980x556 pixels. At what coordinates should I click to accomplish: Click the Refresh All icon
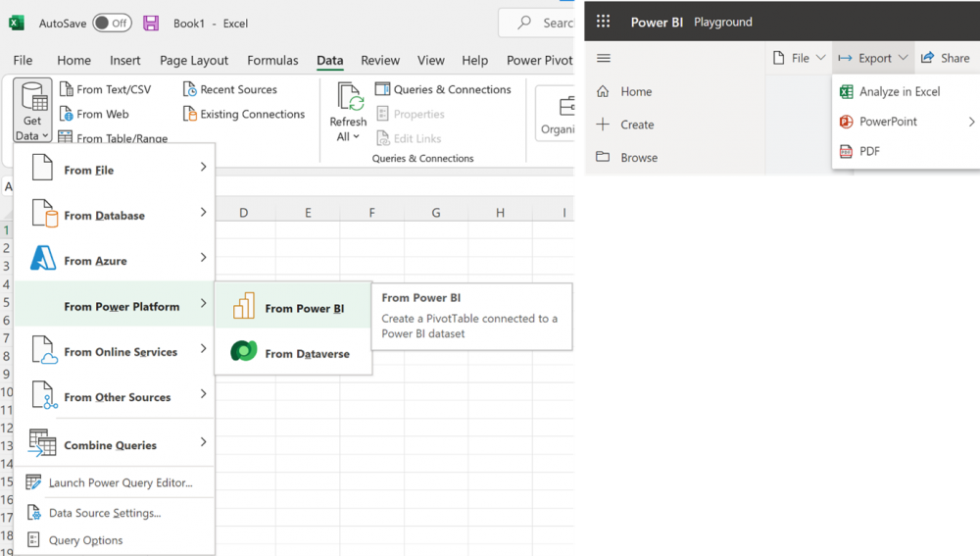click(350, 96)
